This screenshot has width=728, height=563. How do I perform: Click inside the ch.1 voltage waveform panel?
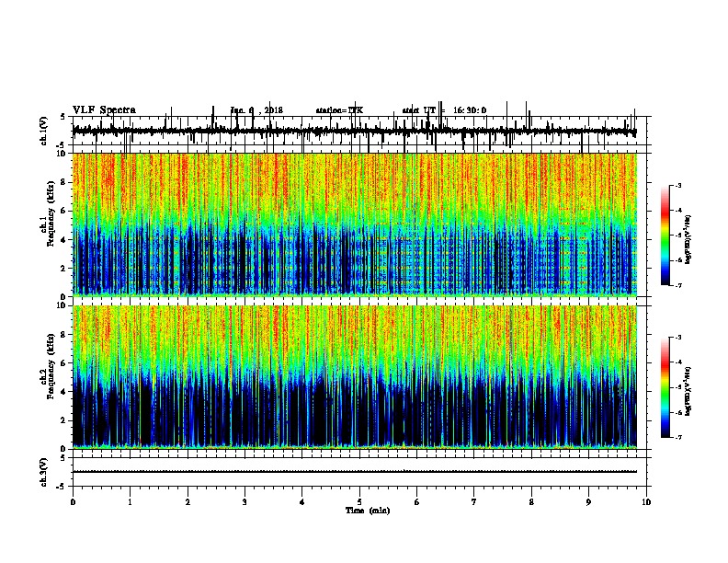coord(359,132)
